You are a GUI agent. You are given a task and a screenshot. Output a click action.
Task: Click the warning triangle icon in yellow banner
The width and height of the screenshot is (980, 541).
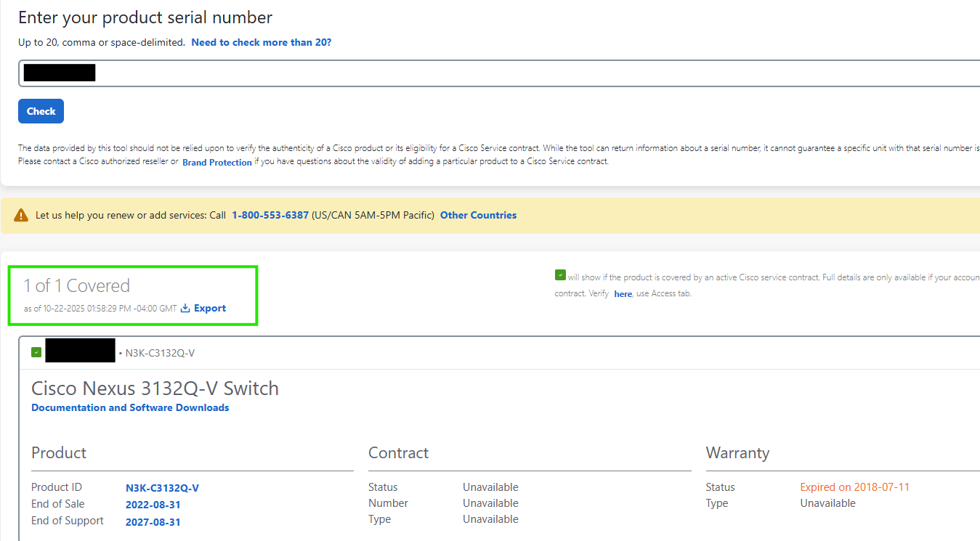(x=21, y=216)
